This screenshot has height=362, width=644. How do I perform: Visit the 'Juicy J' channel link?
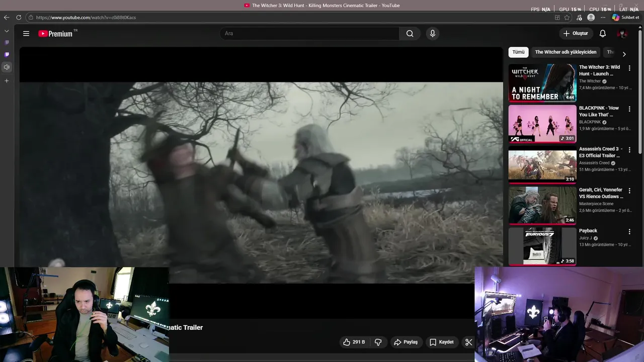585,238
